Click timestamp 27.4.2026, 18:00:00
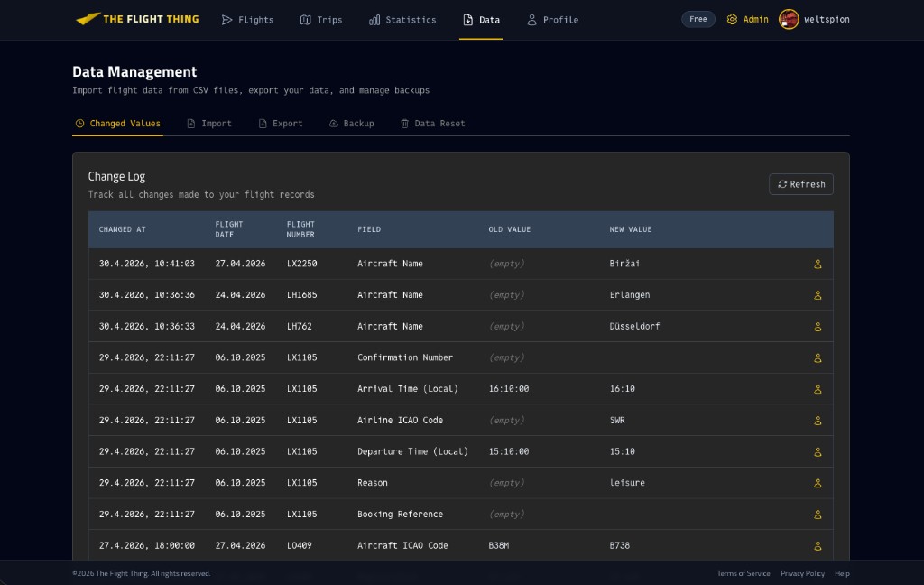The width and height of the screenshot is (924, 585). point(147,545)
